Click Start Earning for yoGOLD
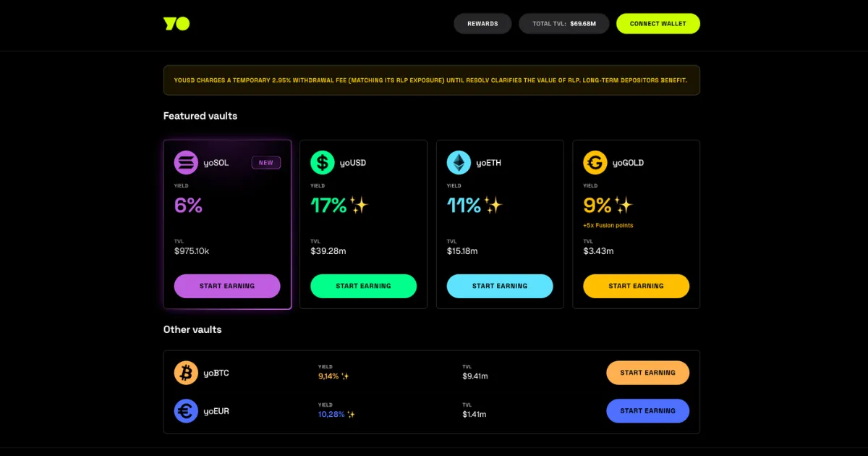The height and width of the screenshot is (456, 868). click(636, 286)
